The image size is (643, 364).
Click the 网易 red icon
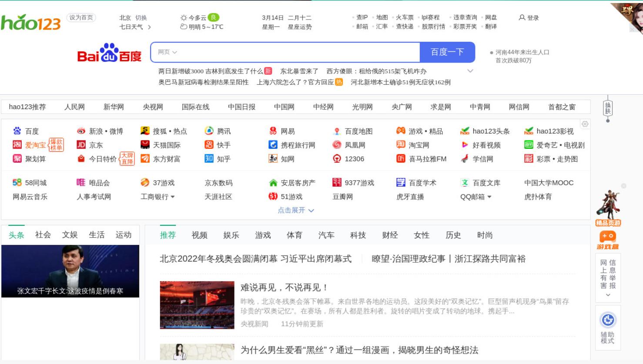pos(273,131)
